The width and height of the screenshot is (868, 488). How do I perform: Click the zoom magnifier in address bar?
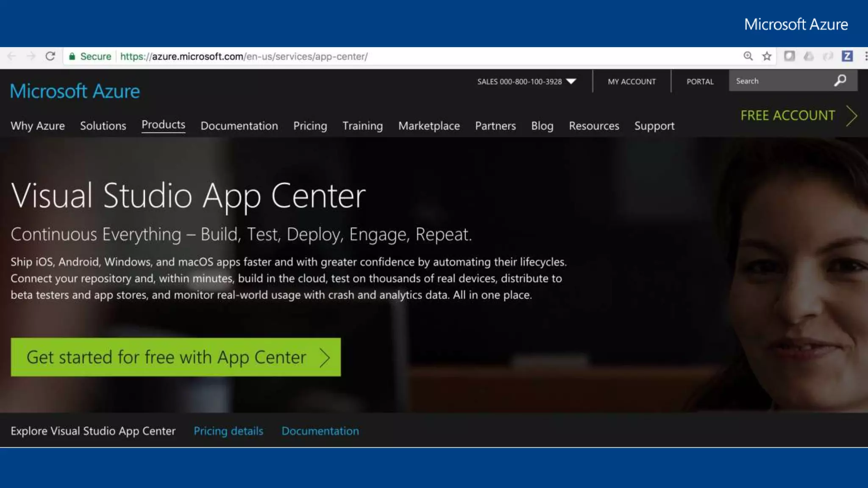(748, 56)
